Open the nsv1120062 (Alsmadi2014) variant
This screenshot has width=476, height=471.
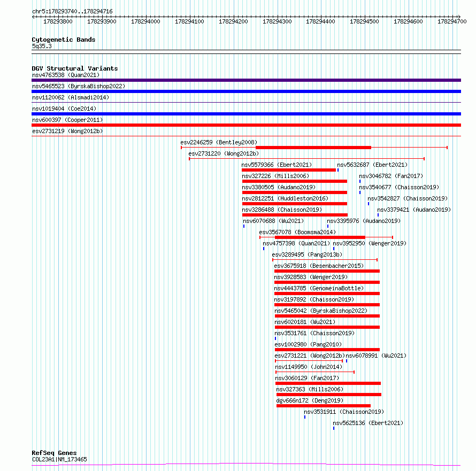click(71, 97)
